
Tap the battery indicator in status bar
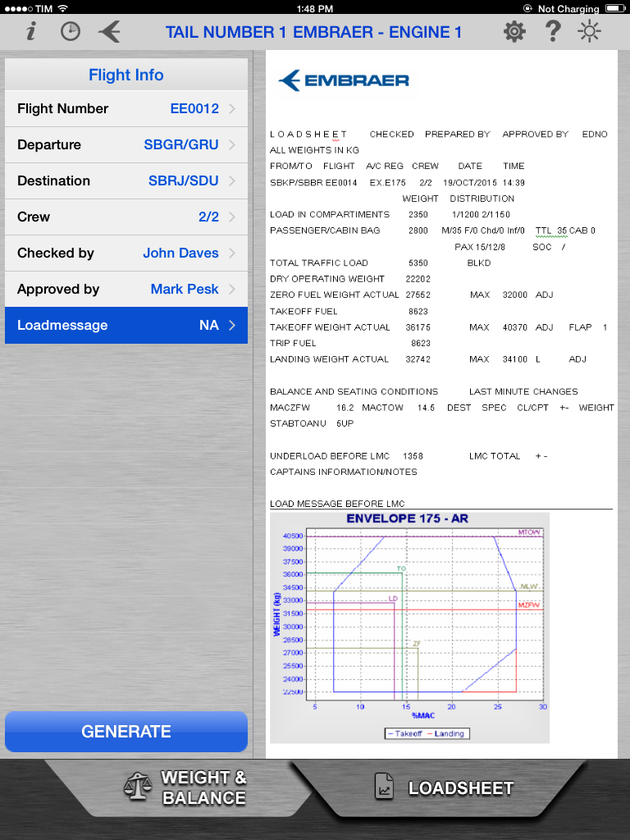(x=615, y=8)
